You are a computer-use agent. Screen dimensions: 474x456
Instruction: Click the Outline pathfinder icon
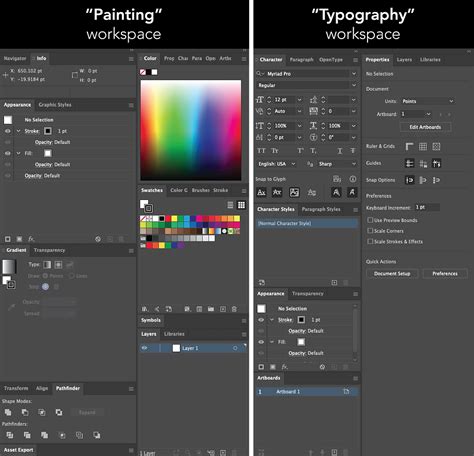point(79,435)
